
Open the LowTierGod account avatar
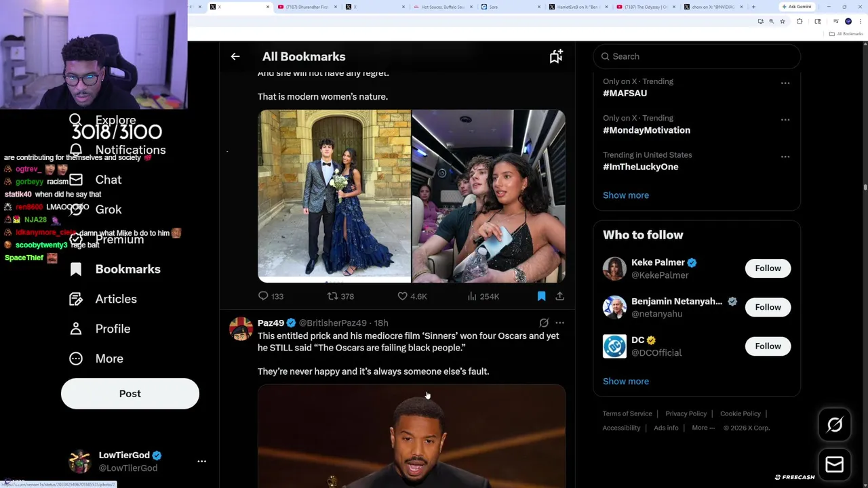[80, 462]
